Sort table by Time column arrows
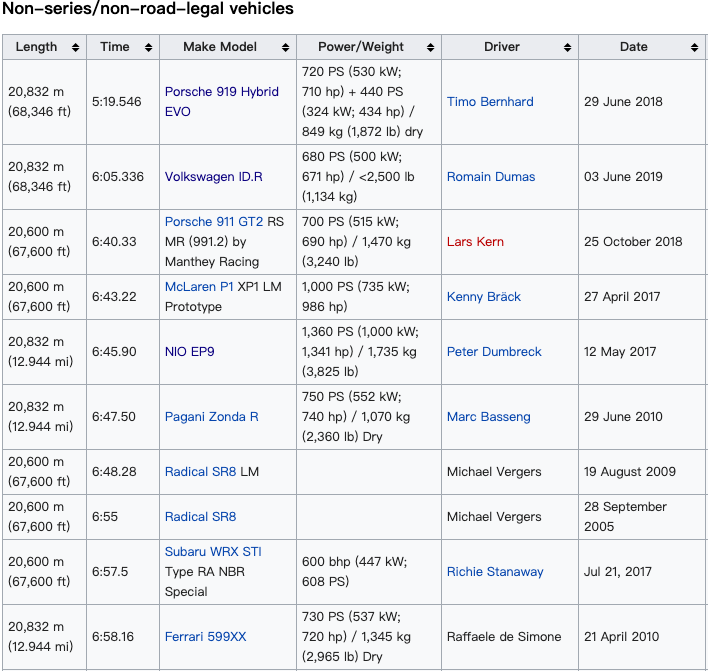The image size is (708, 671). [148, 47]
